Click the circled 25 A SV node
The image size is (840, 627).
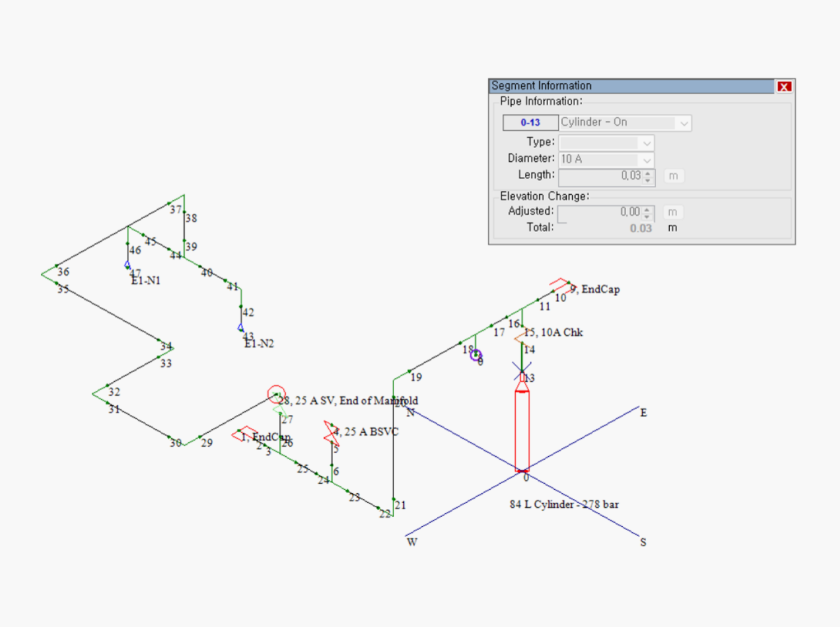point(276,394)
